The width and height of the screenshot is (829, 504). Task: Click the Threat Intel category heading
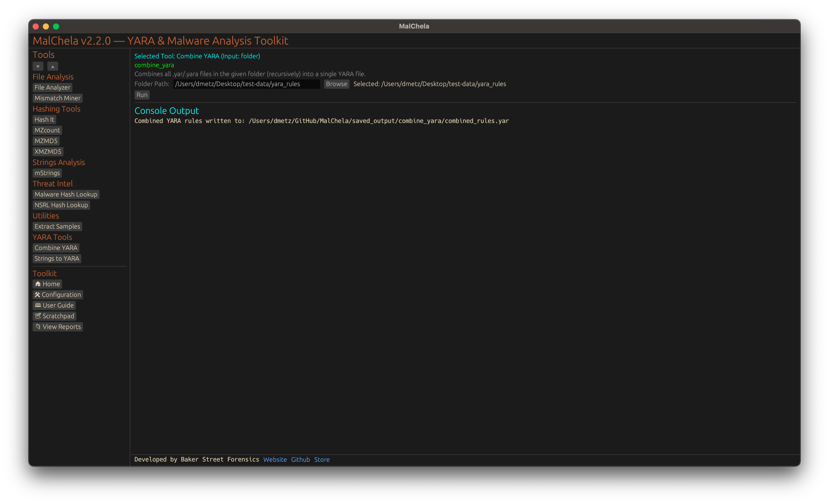(x=52, y=184)
